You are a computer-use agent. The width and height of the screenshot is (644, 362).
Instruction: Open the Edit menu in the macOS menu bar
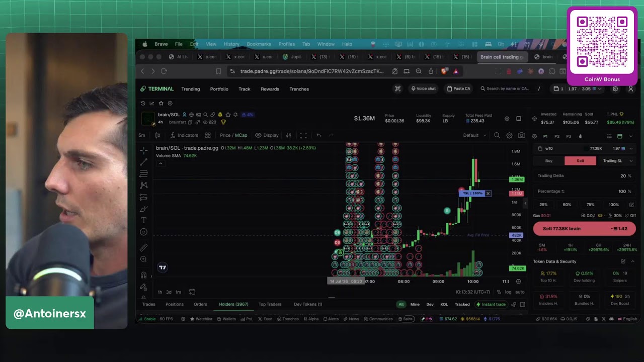tap(194, 44)
